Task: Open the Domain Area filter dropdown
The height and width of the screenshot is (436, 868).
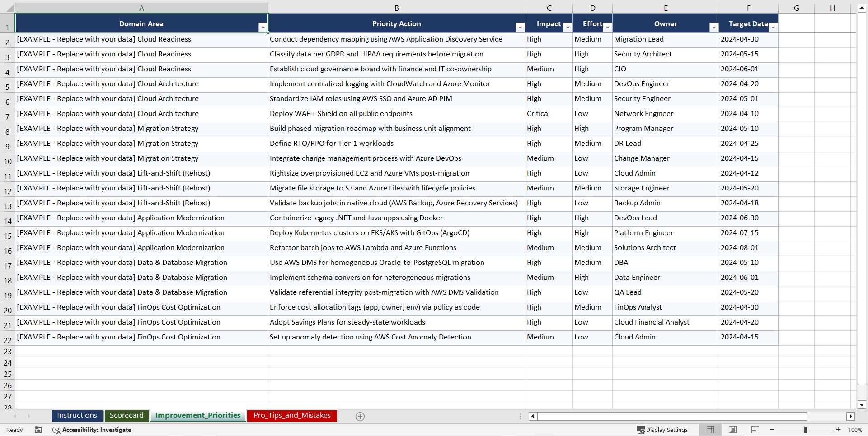Action: coord(263,27)
